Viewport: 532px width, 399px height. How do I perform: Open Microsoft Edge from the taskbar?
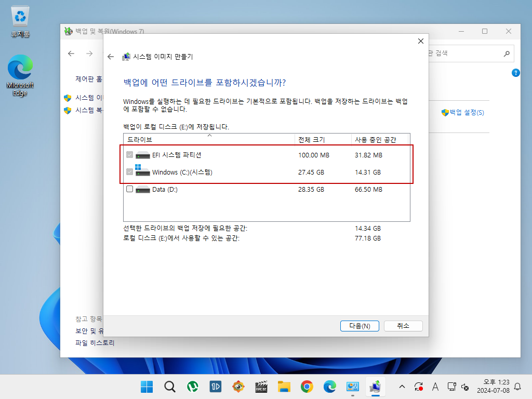tap(330, 387)
